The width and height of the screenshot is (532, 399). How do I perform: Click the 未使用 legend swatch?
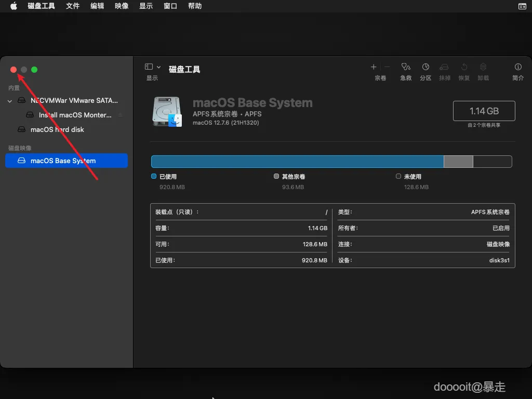click(x=398, y=176)
